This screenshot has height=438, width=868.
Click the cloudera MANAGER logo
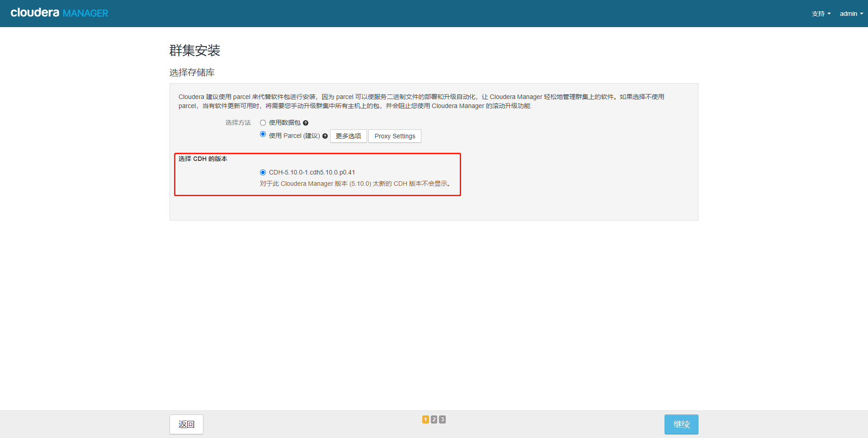pyautogui.click(x=58, y=13)
